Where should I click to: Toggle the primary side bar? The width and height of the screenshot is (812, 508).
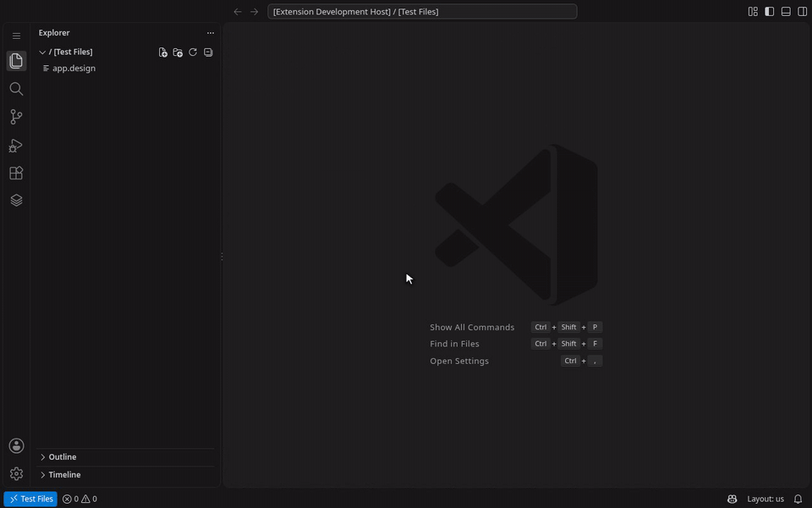pyautogui.click(x=770, y=11)
